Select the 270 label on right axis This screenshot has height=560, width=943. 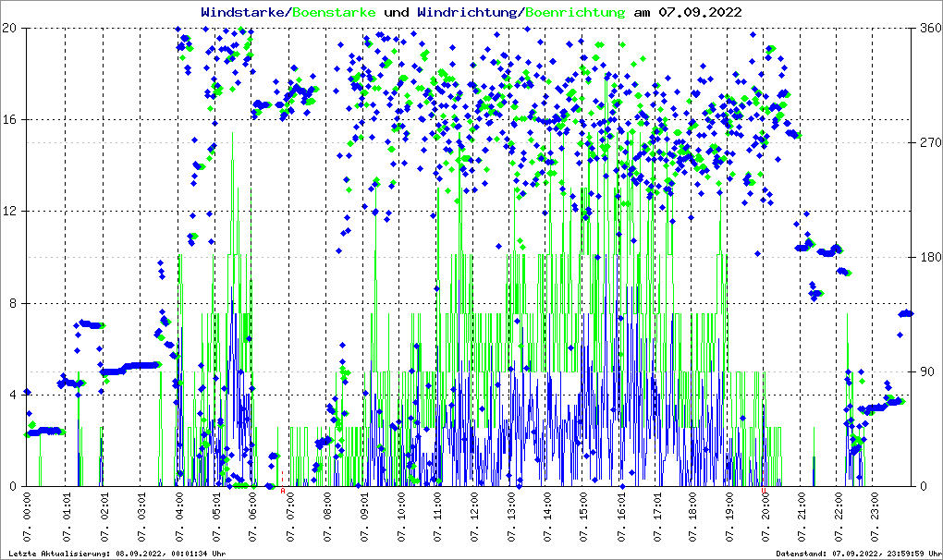928,142
